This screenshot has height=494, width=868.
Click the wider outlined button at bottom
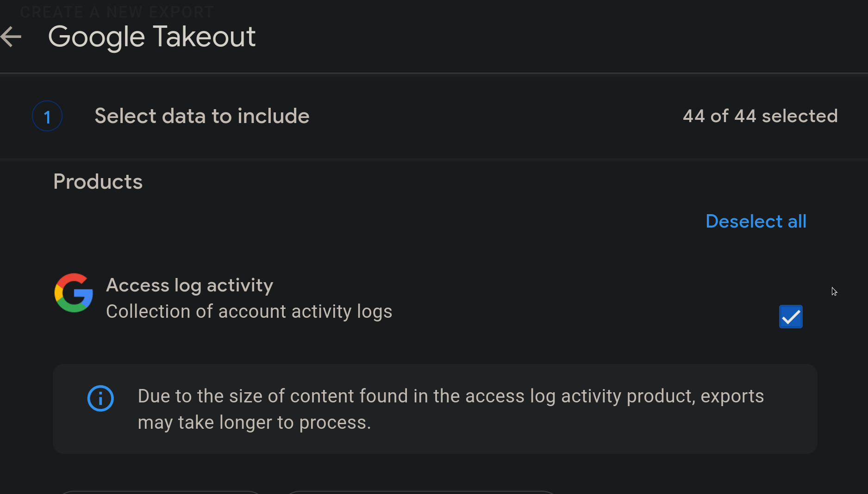[420, 492]
